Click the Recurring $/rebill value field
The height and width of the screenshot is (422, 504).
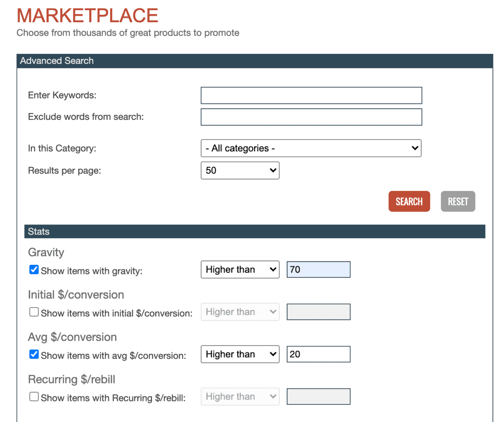click(318, 396)
